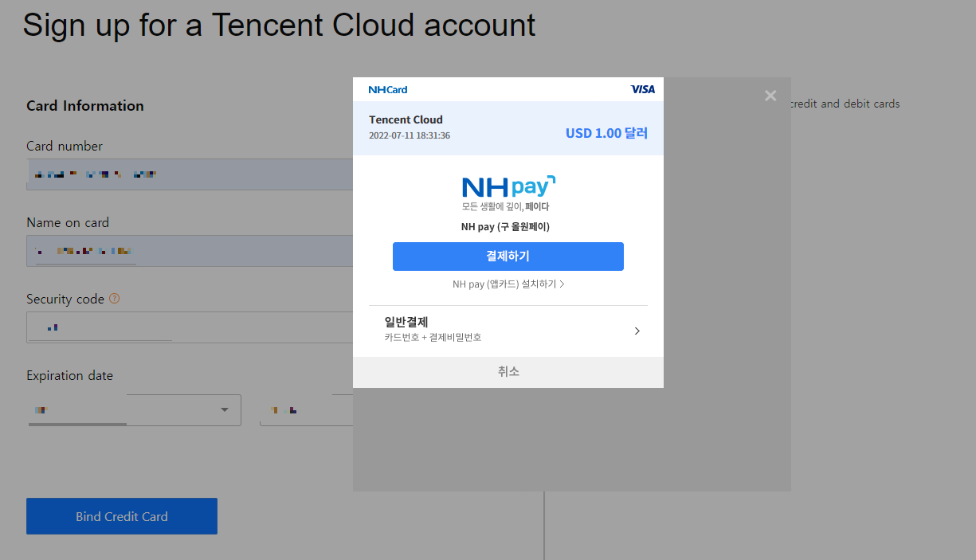Click timestamp 2022-07-11 18:31:36
Screen dimensions: 976x560
point(410,135)
